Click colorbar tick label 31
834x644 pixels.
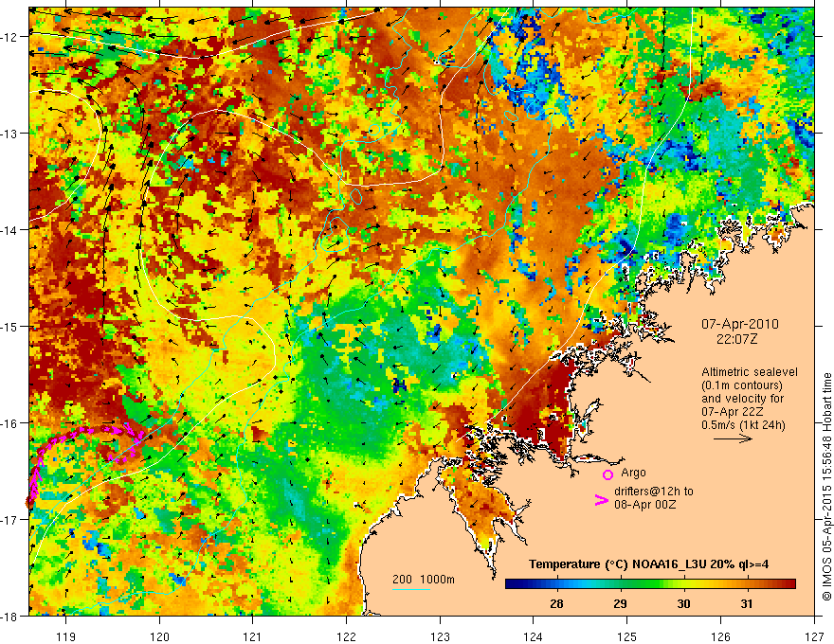click(x=747, y=603)
